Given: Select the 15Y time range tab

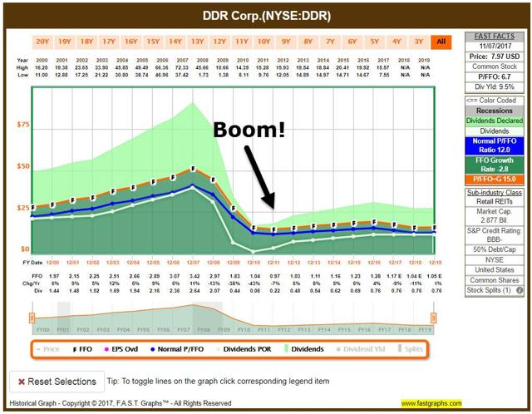Looking at the screenshot, I should click(x=153, y=42).
